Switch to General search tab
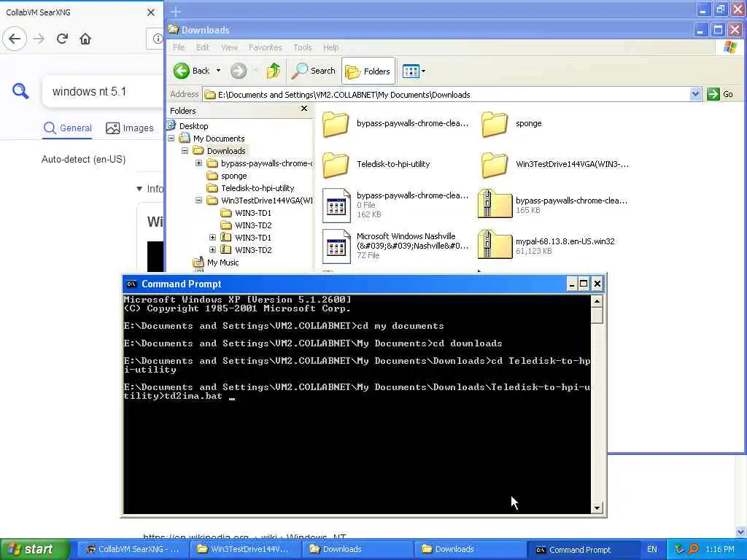The width and height of the screenshot is (747, 560). coord(67,128)
